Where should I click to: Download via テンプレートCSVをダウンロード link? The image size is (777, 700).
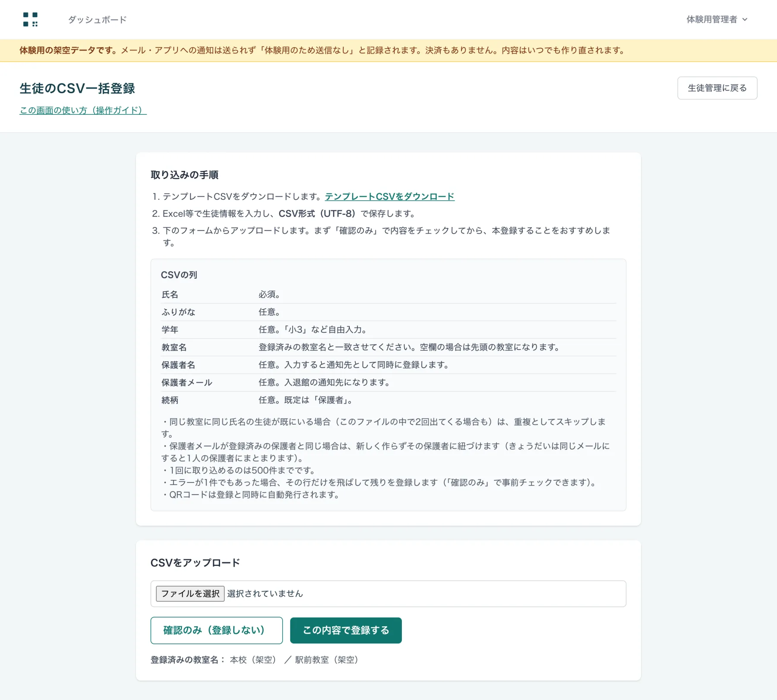[389, 197]
